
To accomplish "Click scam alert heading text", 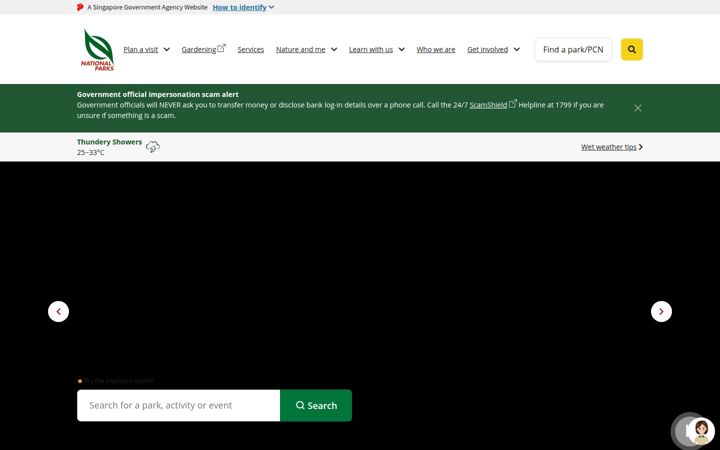I will 158,94.
